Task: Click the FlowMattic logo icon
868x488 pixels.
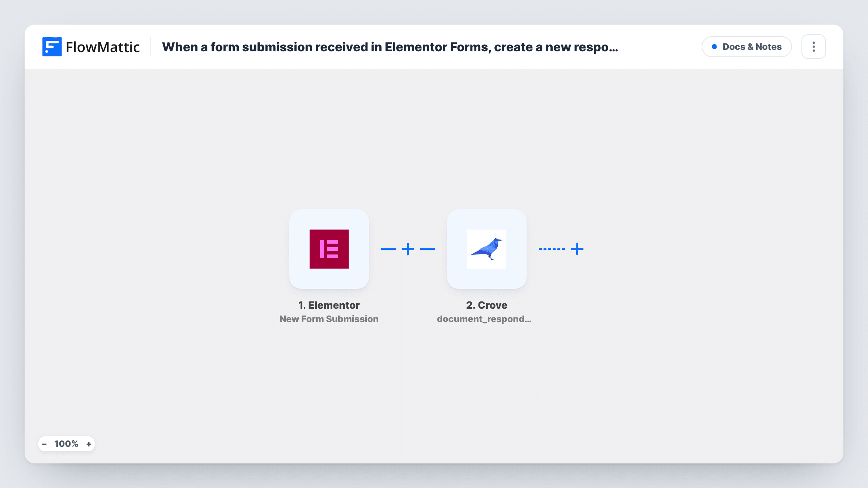Action: (52, 47)
